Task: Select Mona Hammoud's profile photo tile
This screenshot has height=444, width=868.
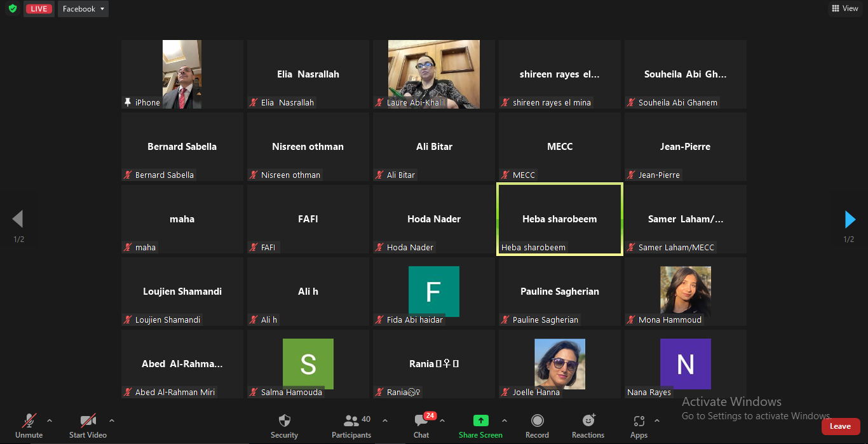Action: (686, 292)
